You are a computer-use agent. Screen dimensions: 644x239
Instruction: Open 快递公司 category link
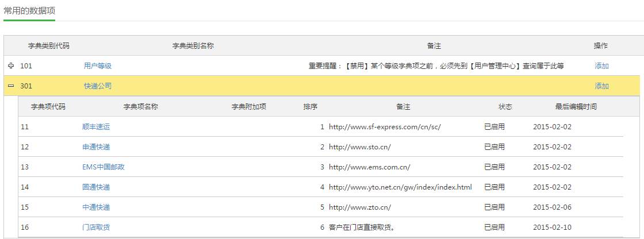98,86
